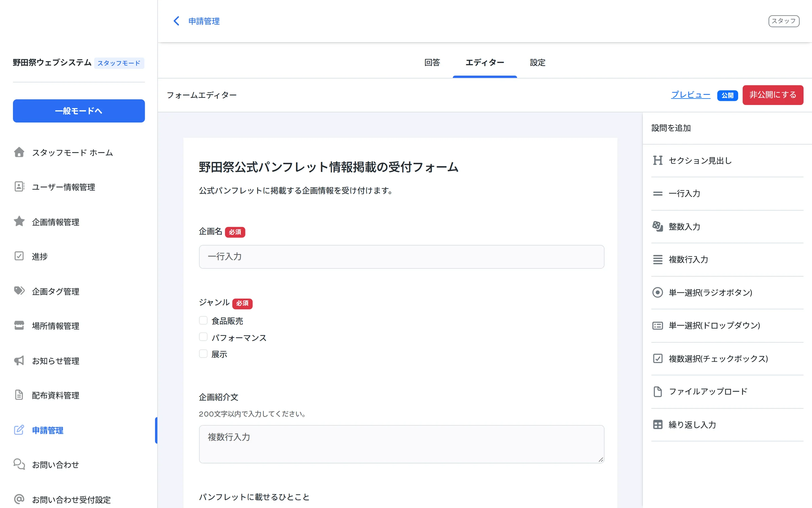Click the 200文字以内で入力してください。 hint text

click(252, 414)
